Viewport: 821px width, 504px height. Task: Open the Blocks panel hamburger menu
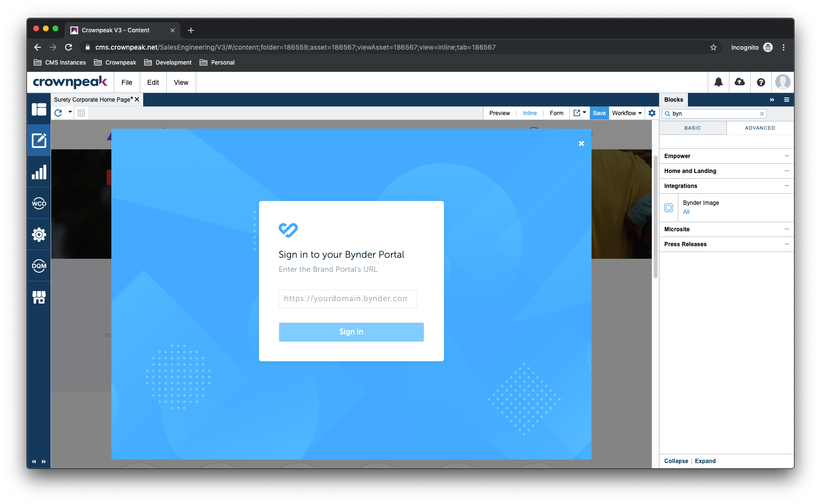tap(787, 100)
